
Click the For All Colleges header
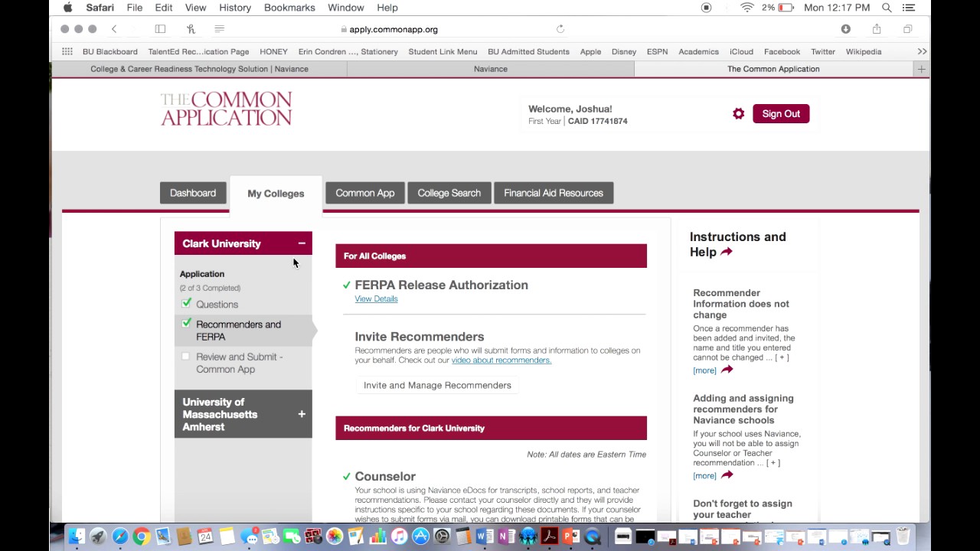point(491,256)
